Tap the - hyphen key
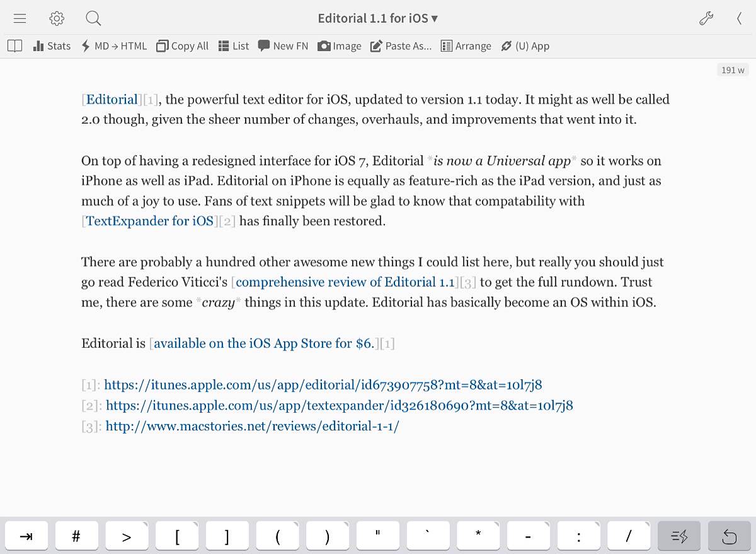This screenshot has height=554, width=756. [x=528, y=536]
